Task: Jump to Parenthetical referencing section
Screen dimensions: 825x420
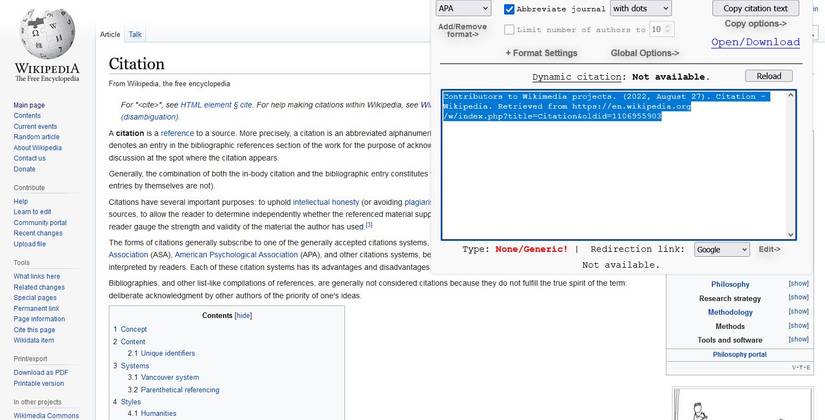Action: click(180, 391)
